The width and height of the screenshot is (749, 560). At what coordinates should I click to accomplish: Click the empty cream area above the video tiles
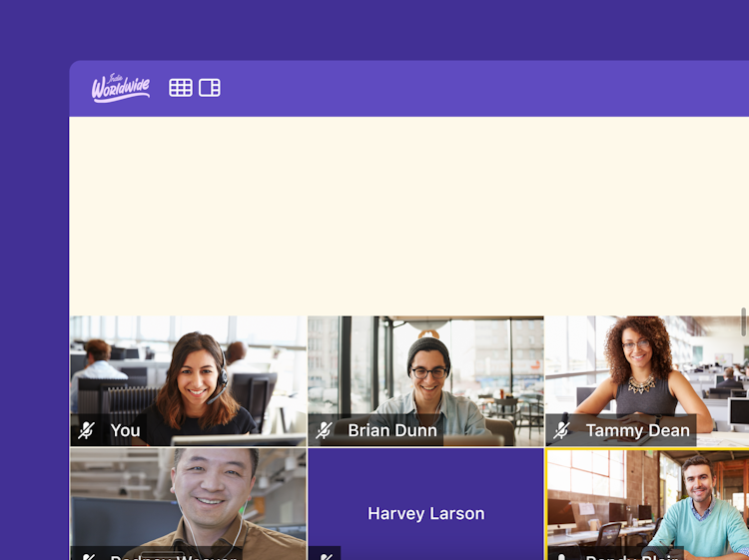coord(408,216)
